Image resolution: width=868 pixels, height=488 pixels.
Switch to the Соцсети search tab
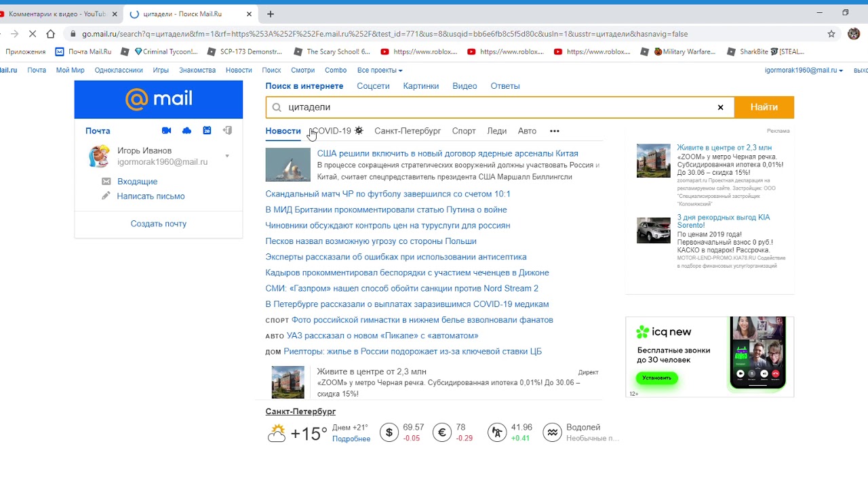pyautogui.click(x=373, y=86)
